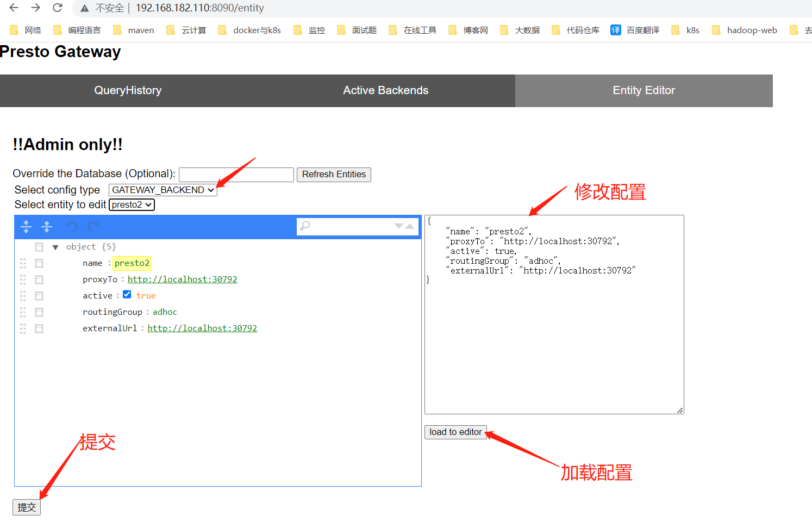Open the docker与k8s bookmark folder
The width and height of the screenshot is (812, 522).
point(249,30)
